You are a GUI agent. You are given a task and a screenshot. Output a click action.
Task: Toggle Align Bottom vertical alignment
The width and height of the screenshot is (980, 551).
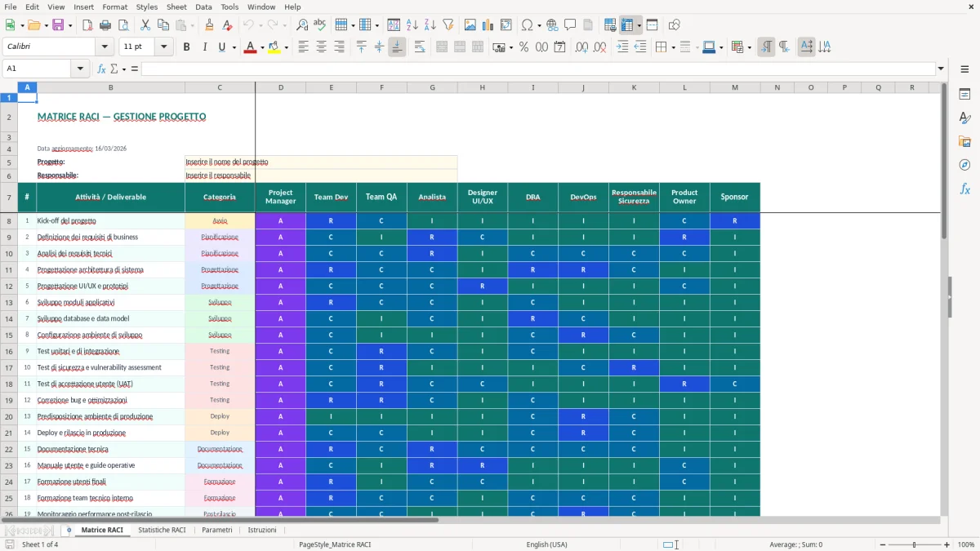point(397,47)
